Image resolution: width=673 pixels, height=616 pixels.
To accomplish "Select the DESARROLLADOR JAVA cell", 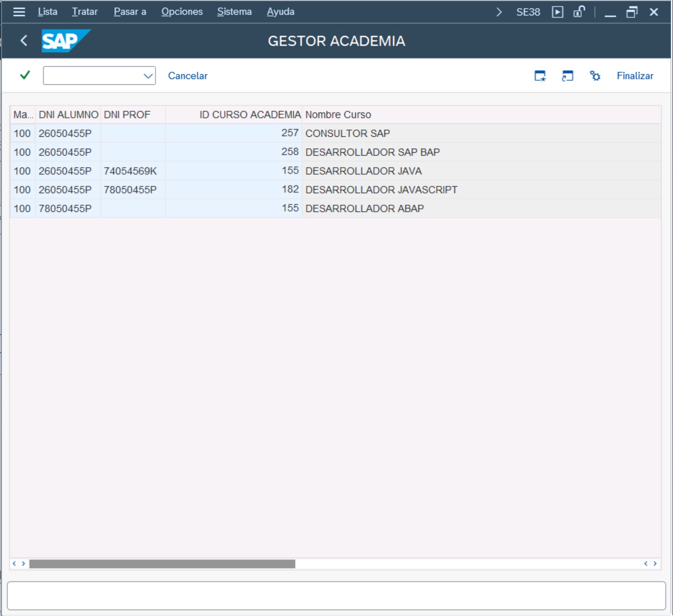I will 481,171.
